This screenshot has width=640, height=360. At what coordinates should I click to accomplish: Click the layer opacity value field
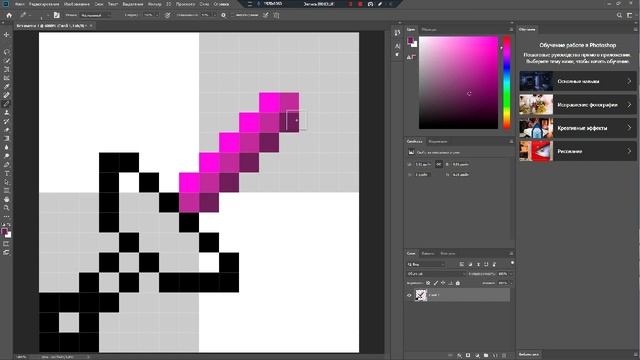point(502,274)
